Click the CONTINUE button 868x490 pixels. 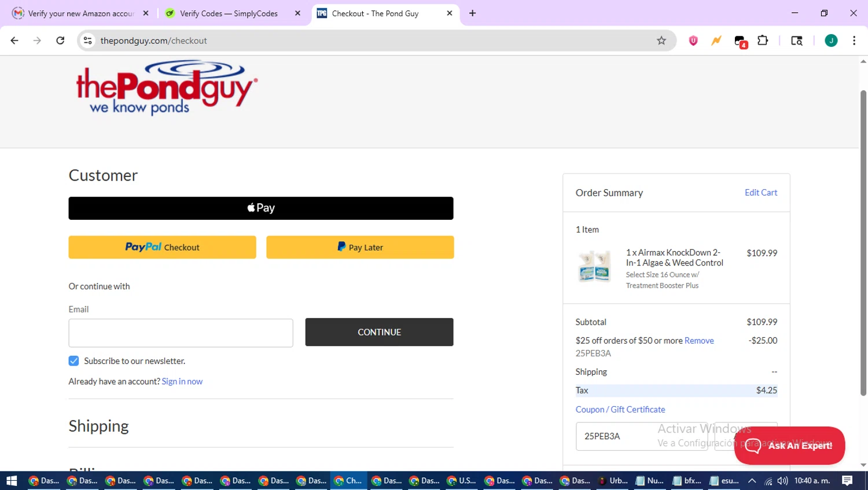(x=379, y=332)
